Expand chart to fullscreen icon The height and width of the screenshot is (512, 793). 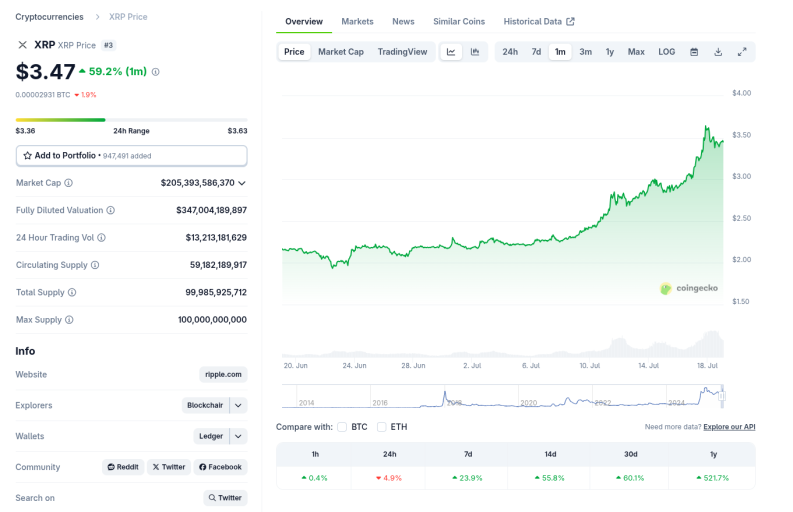pos(742,52)
